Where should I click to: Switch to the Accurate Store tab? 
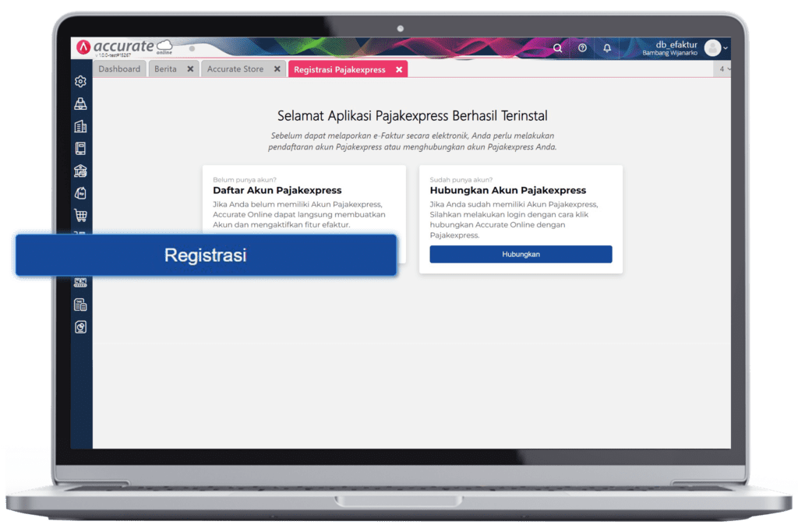click(235, 69)
